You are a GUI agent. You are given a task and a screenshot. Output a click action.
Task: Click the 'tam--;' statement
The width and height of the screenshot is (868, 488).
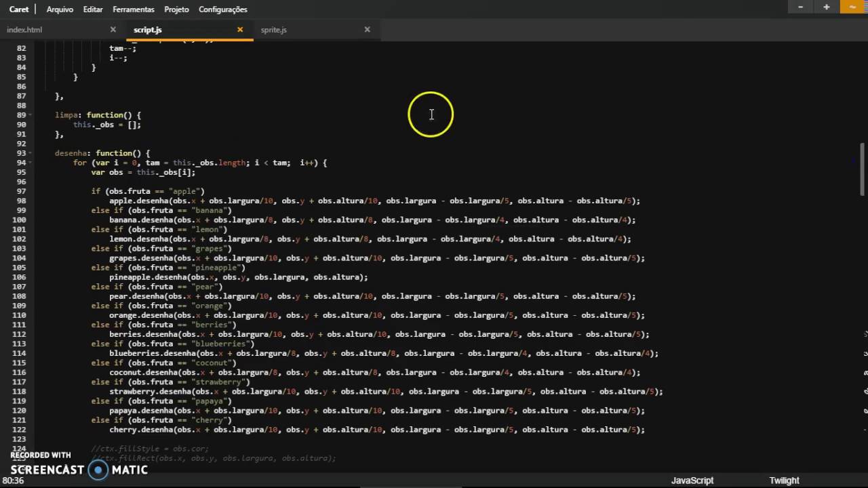coord(123,48)
